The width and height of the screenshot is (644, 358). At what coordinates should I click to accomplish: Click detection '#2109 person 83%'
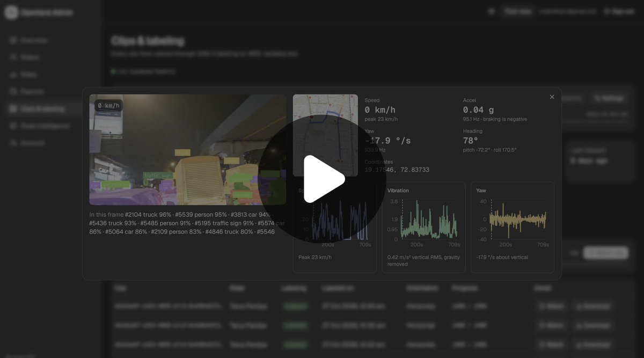point(177,232)
